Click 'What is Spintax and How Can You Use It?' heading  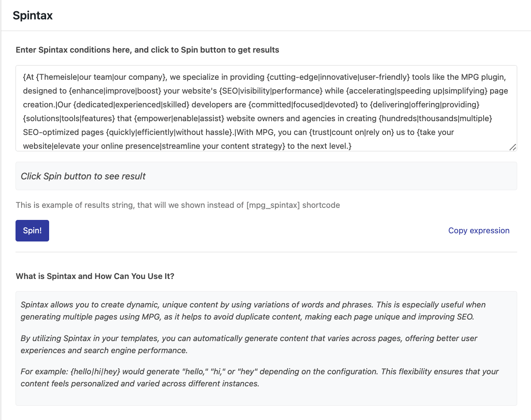pos(95,276)
